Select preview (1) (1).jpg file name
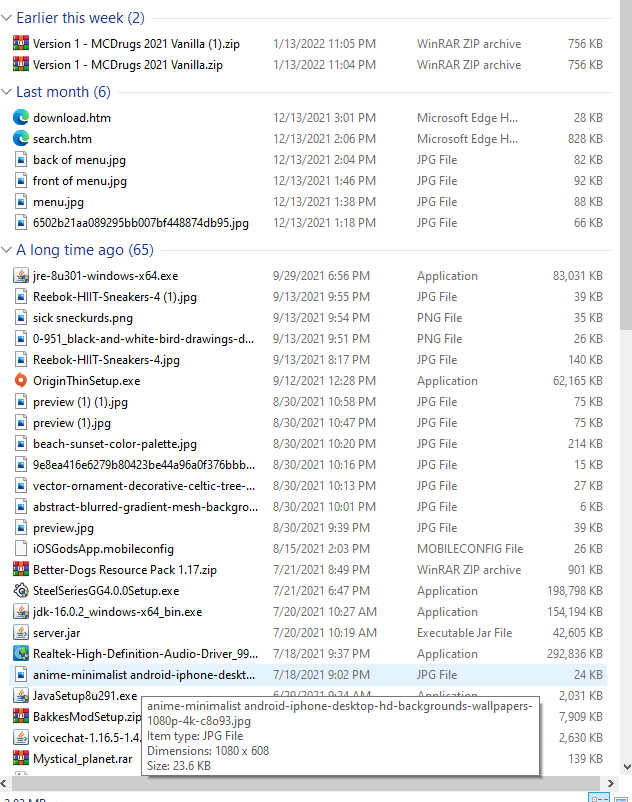632x802 pixels. (x=80, y=402)
